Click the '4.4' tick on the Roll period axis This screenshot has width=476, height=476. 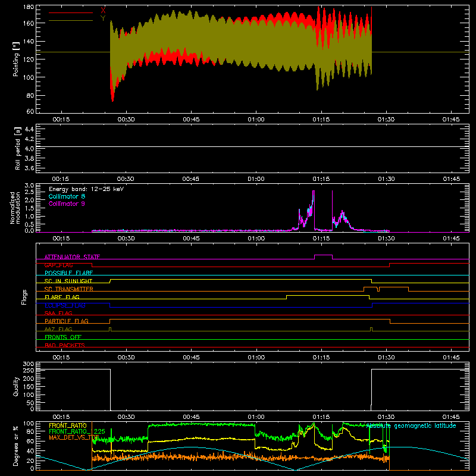[x=29, y=129]
